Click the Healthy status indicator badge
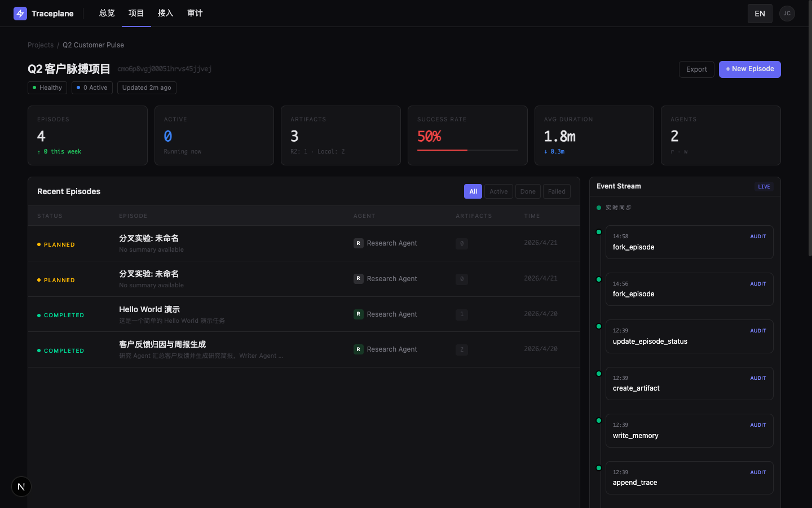 (x=47, y=87)
